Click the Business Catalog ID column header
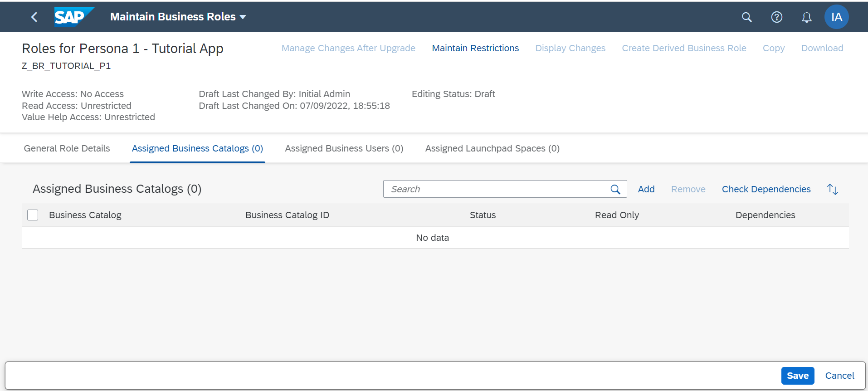 point(287,215)
